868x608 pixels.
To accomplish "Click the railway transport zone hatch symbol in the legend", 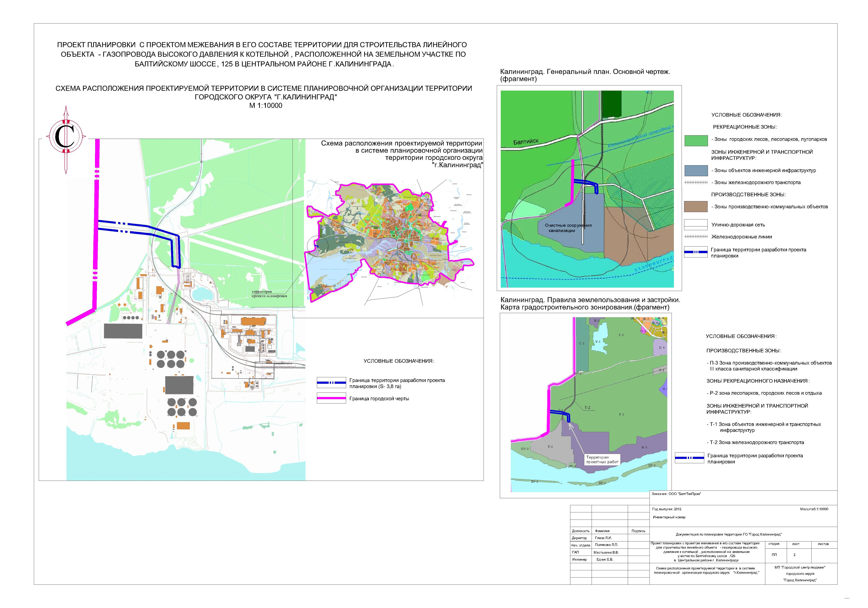I will click(x=696, y=182).
